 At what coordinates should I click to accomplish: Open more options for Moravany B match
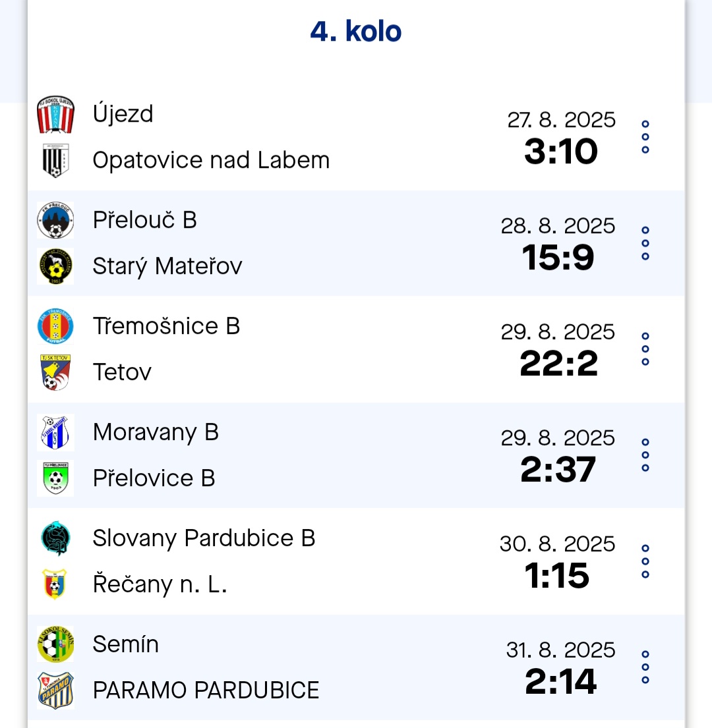click(x=645, y=455)
